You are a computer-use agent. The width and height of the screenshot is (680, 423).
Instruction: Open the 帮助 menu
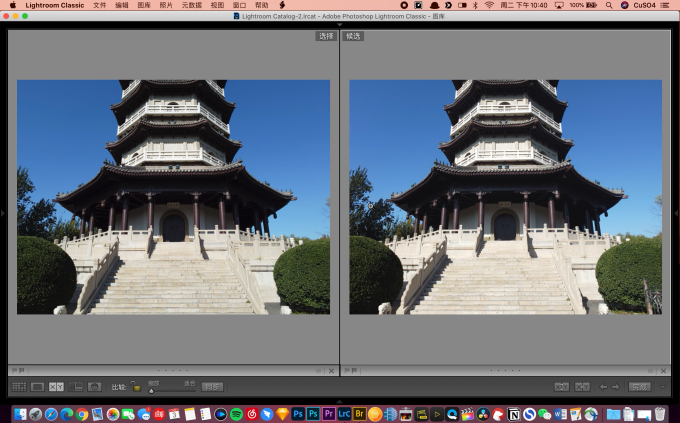point(262,5)
